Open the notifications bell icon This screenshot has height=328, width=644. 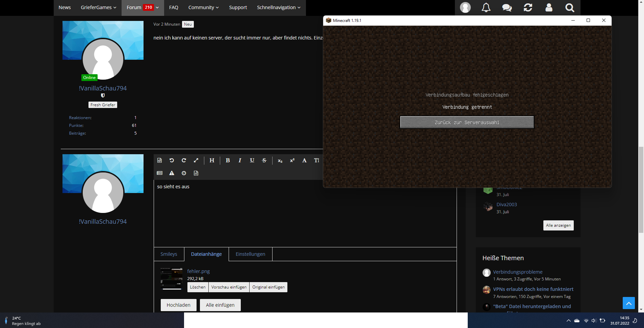486,7
